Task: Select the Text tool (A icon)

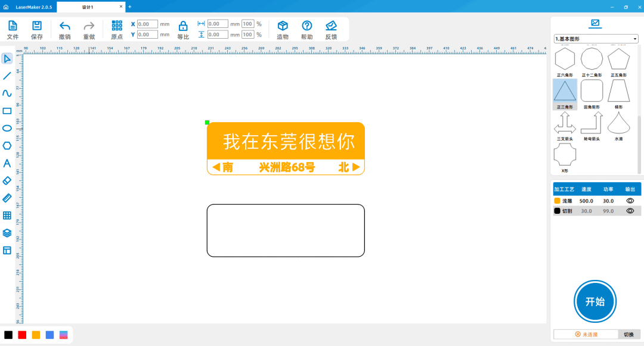Action: click(8, 163)
